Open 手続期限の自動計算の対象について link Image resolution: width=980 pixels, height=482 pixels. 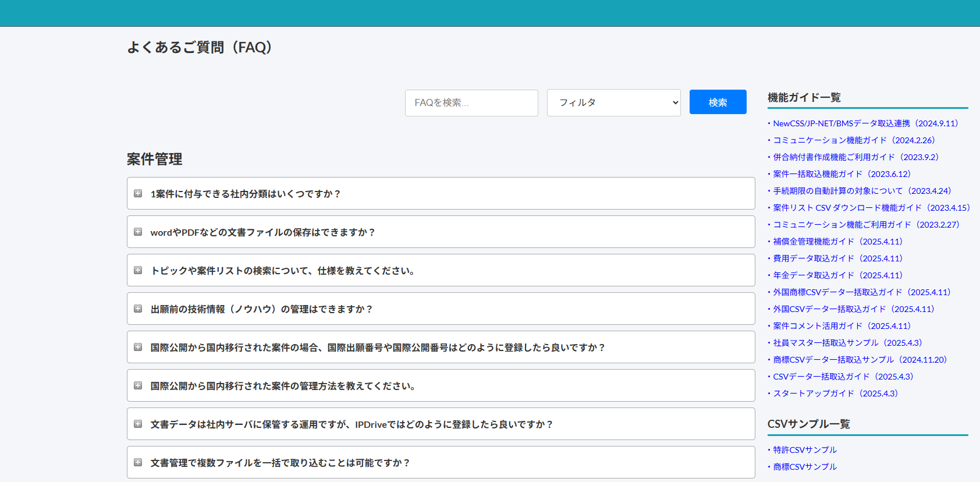click(x=862, y=191)
